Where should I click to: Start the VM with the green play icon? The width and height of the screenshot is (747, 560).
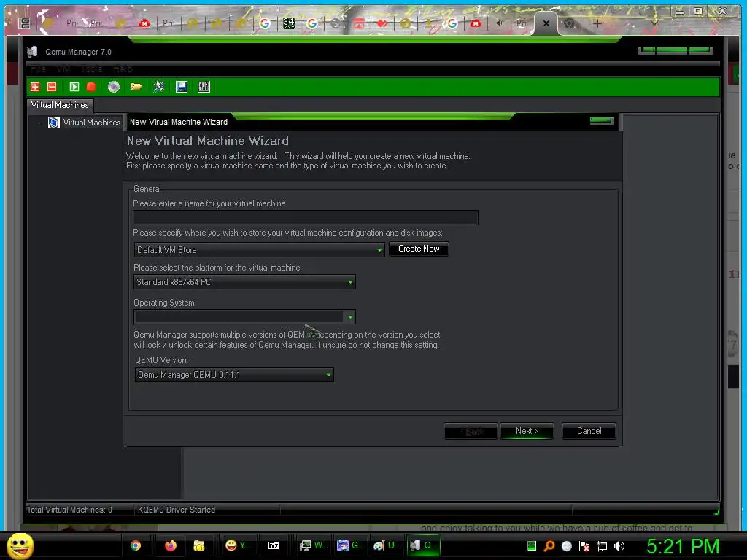click(74, 87)
